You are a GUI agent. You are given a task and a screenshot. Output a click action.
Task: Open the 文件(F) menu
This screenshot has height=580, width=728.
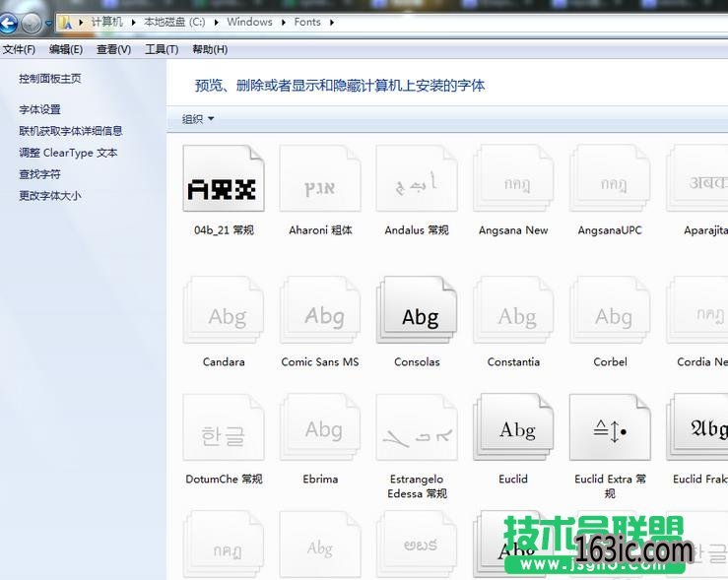[x=19, y=49]
